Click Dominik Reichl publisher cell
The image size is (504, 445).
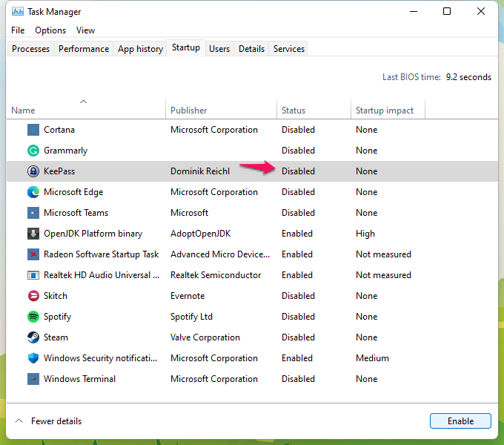pyautogui.click(x=200, y=171)
